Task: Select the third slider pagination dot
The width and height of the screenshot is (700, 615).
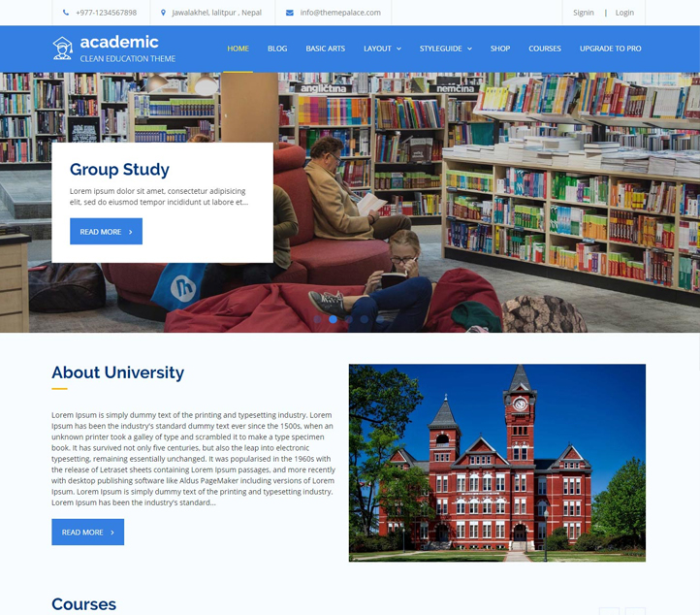Action: pyautogui.click(x=349, y=319)
